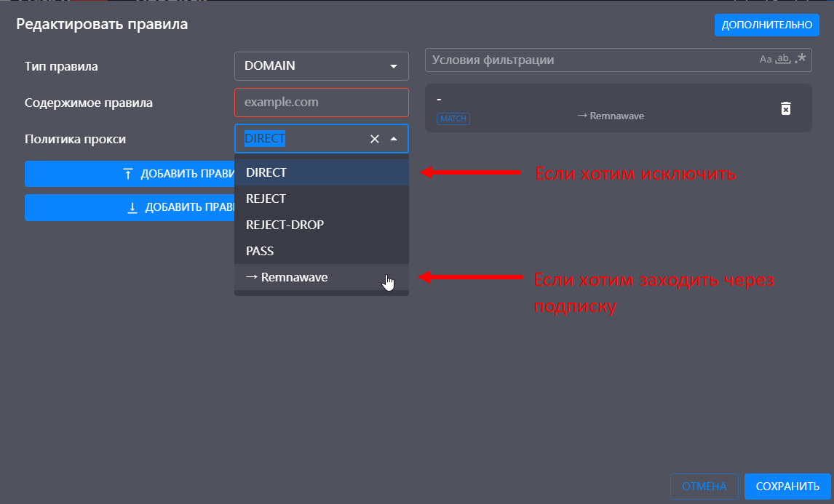Click the Тип правила label

61,66
